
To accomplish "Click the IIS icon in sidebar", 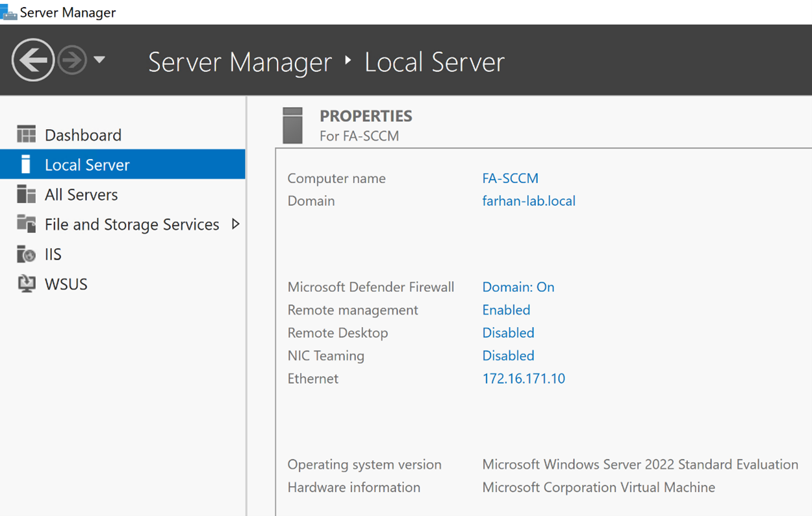I will 26,254.
